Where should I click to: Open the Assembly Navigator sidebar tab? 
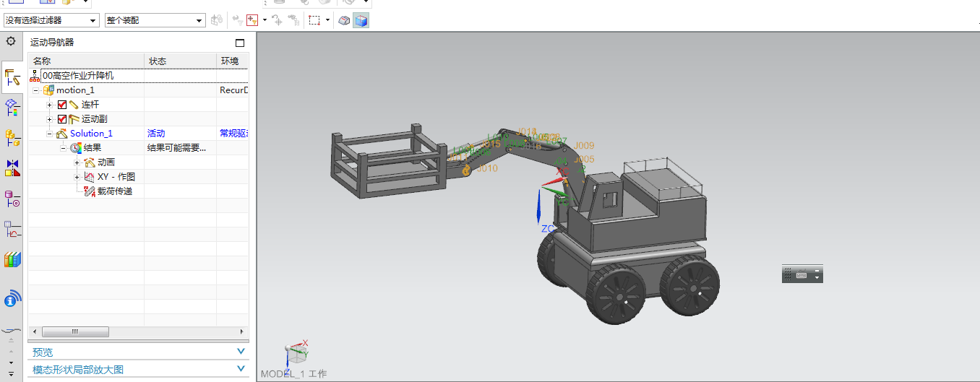(x=12, y=137)
